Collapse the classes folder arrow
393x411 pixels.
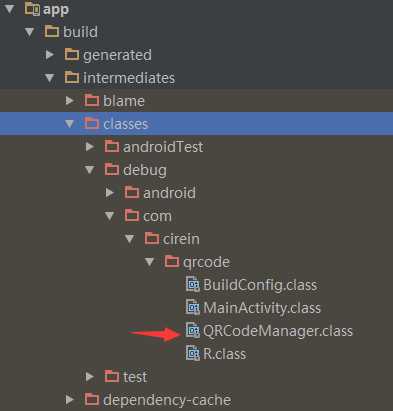click(x=70, y=124)
